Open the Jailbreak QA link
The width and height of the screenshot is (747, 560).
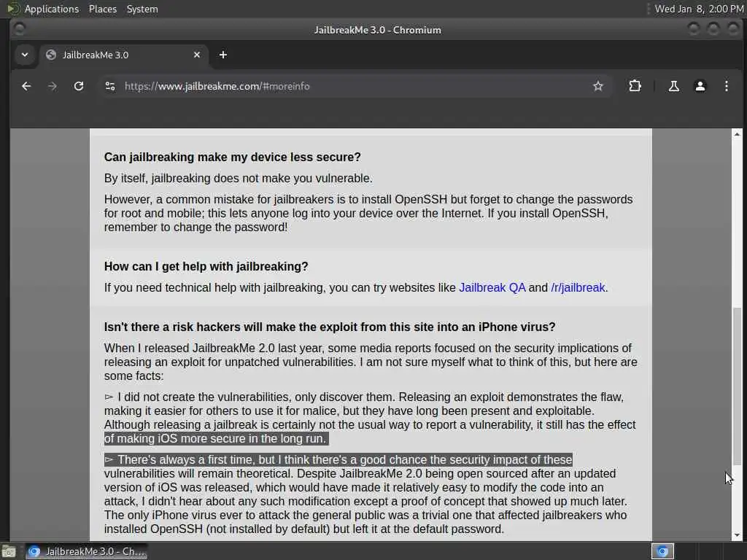(492, 287)
